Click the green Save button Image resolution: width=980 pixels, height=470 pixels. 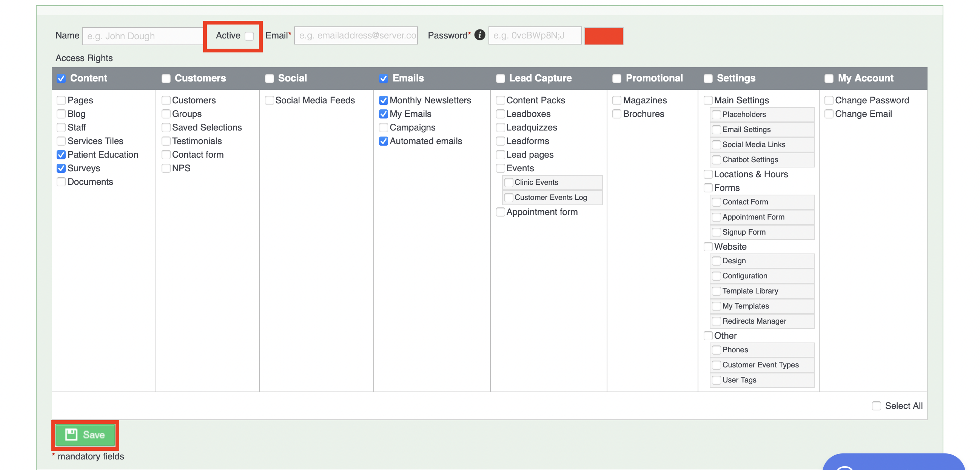point(85,435)
